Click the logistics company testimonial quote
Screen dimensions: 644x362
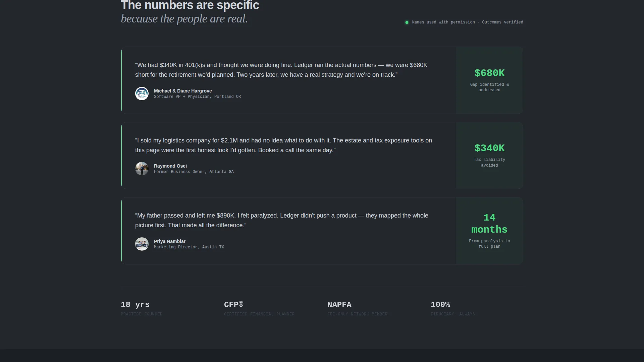pyautogui.click(x=283, y=145)
